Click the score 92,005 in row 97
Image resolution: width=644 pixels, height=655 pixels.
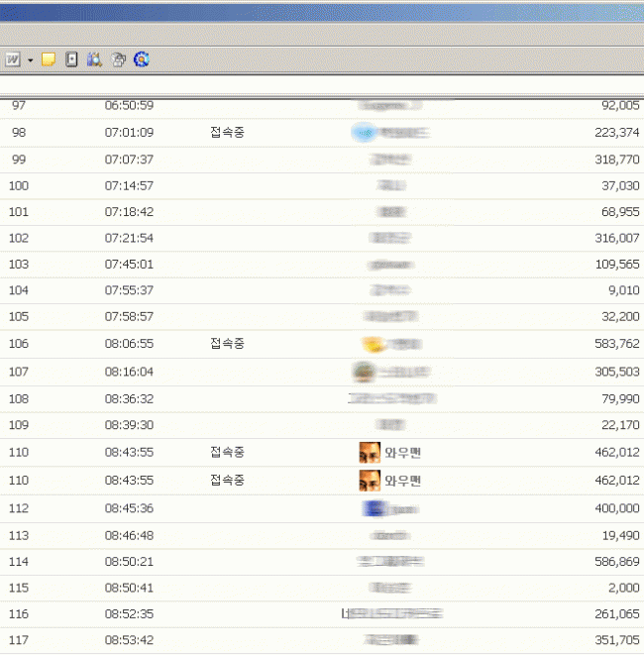click(620, 105)
